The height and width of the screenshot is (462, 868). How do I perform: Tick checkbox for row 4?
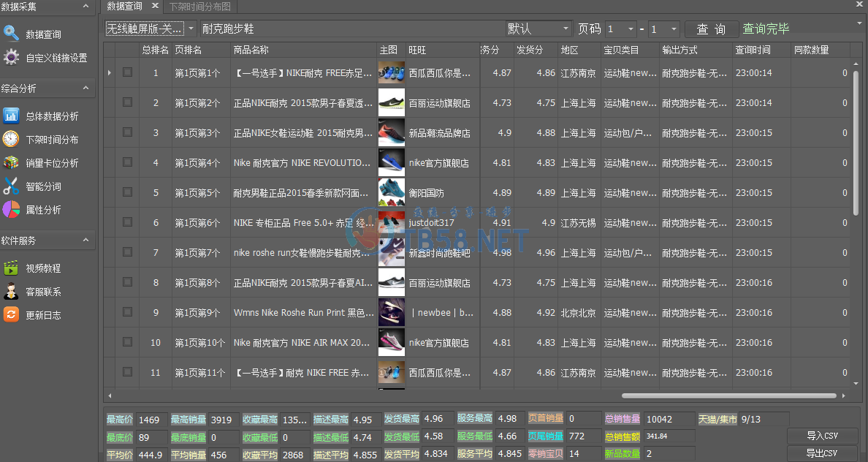point(127,162)
